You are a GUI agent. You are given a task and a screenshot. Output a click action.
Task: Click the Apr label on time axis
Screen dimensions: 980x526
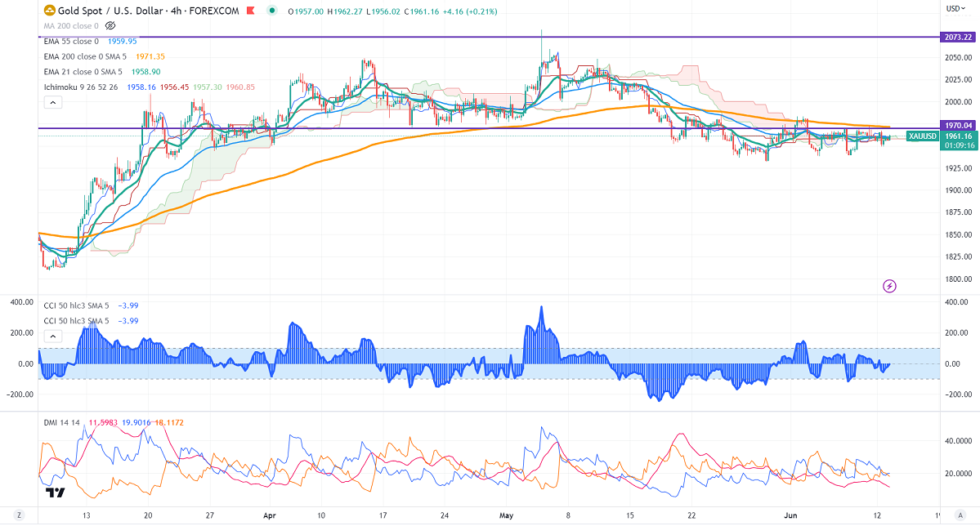click(270, 515)
